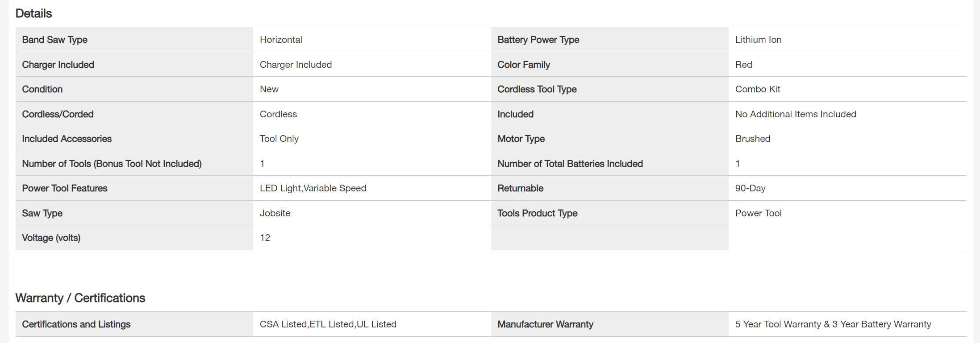Viewport: 980px width, 343px height.
Task: Select the Cordless/Corded label
Action: click(x=58, y=114)
